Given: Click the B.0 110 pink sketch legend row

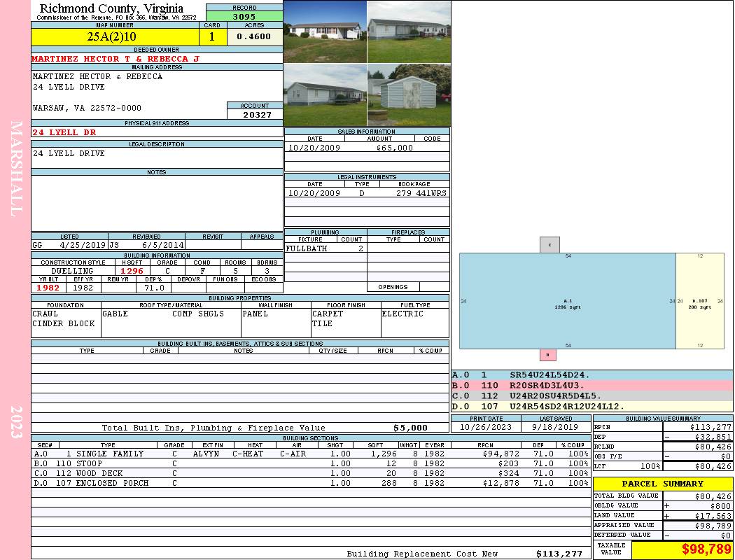Looking at the screenshot, I should coord(591,385).
